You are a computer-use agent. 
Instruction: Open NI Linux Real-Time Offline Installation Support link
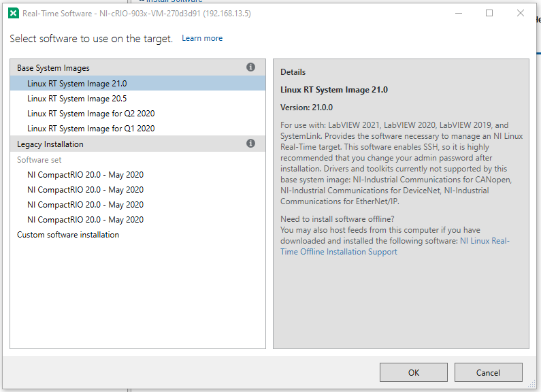point(395,246)
